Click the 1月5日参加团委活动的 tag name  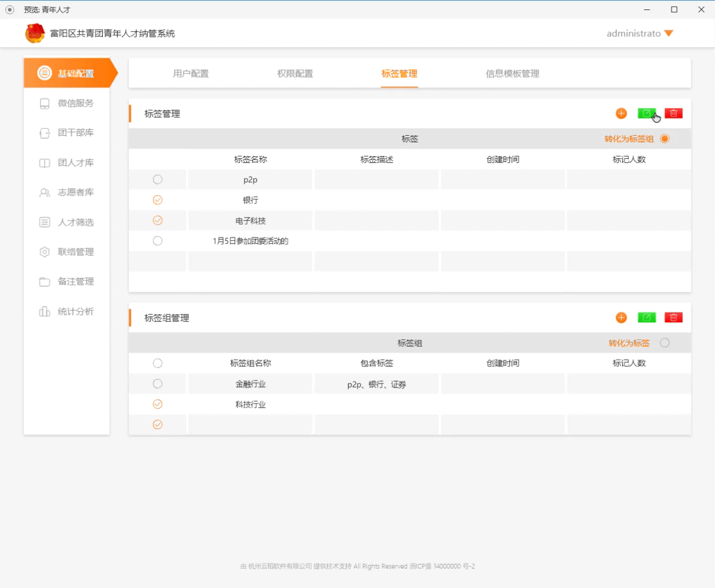(250, 241)
